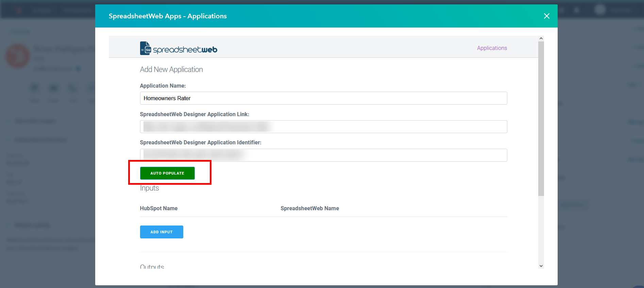Close the SpreadsheetWeb Apps dialog
This screenshot has width=644, height=288.
click(547, 16)
